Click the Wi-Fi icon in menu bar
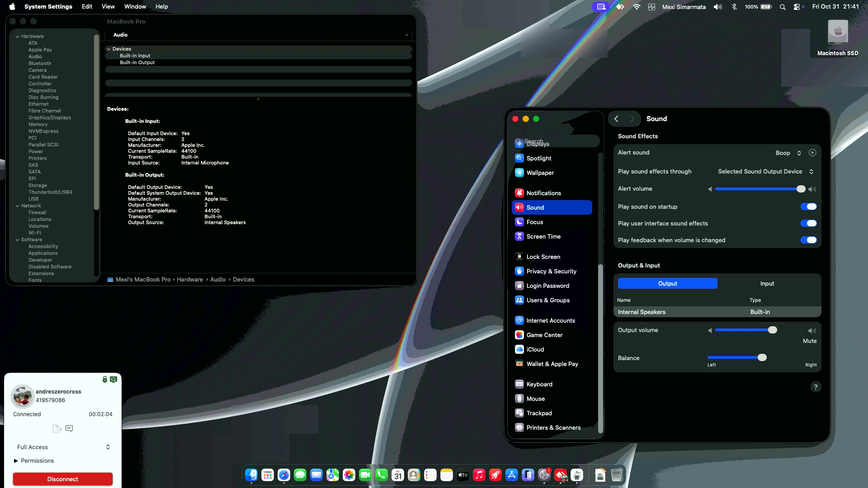This screenshot has width=868, height=488. coord(637,7)
